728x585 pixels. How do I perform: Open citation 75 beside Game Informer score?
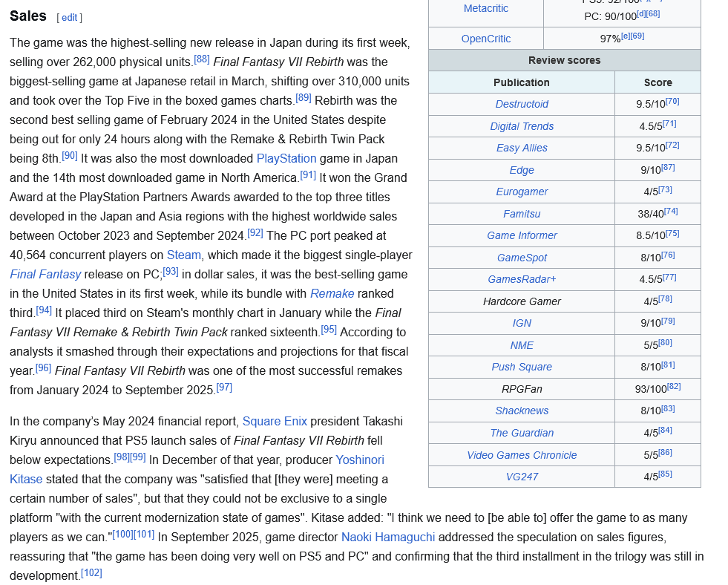point(673,233)
